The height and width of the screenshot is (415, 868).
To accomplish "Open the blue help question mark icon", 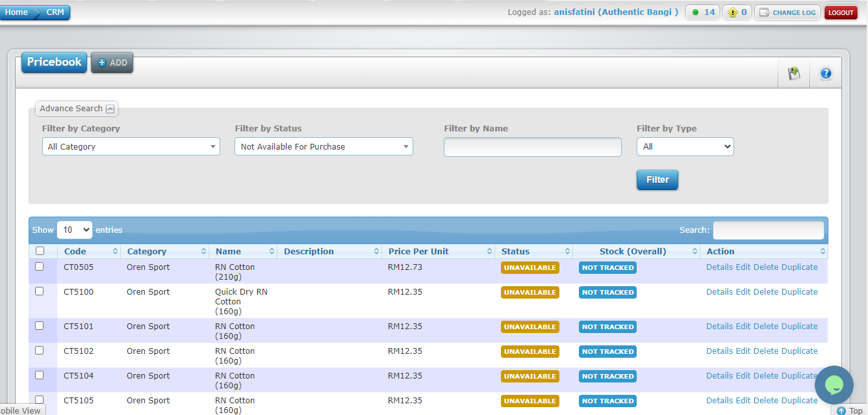I will pos(826,74).
